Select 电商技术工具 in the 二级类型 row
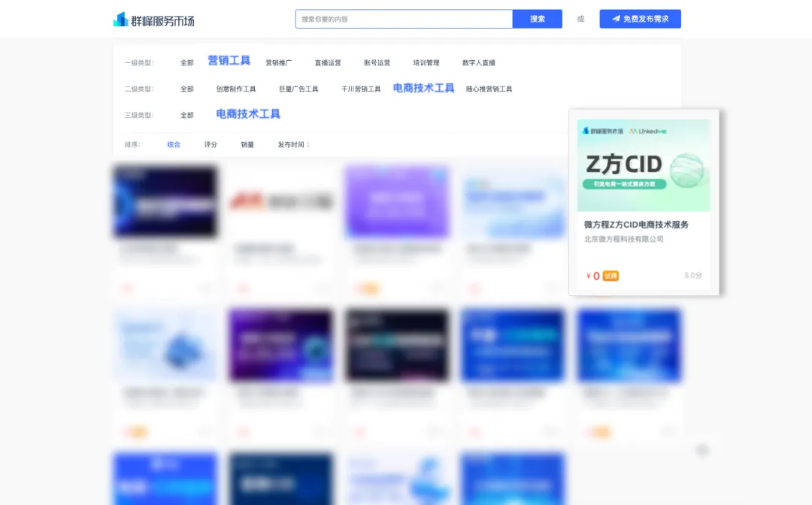Image resolution: width=812 pixels, height=505 pixels. [423, 88]
